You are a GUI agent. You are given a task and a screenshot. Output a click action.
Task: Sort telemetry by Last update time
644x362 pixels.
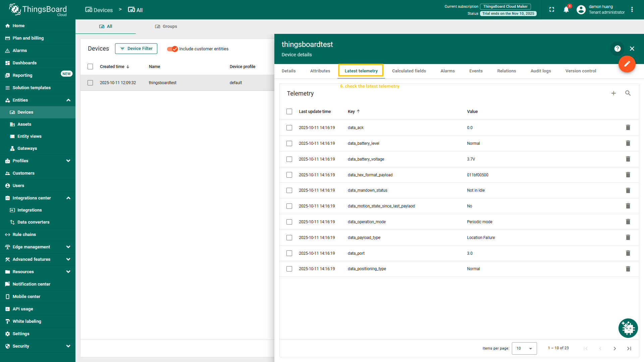[315, 112]
